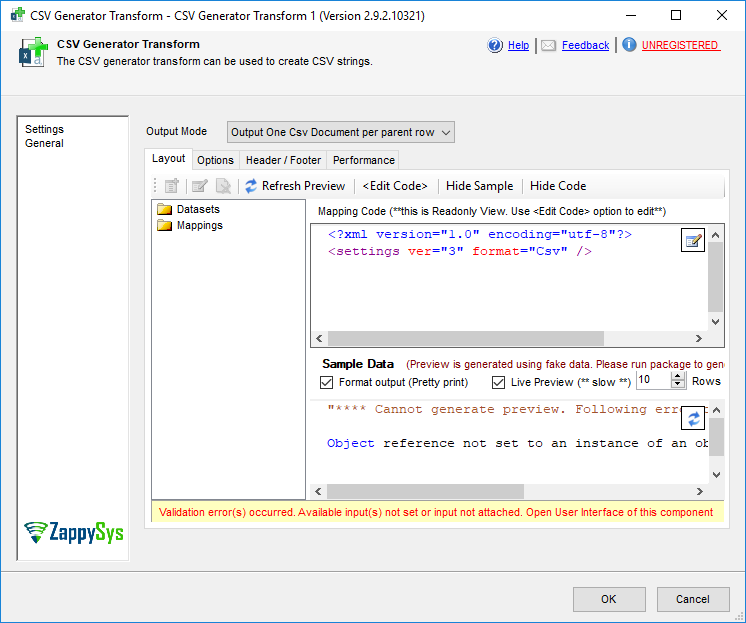Image resolution: width=746 pixels, height=623 pixels.
Task: Click the Datasets folder icon
Action: 164,209
